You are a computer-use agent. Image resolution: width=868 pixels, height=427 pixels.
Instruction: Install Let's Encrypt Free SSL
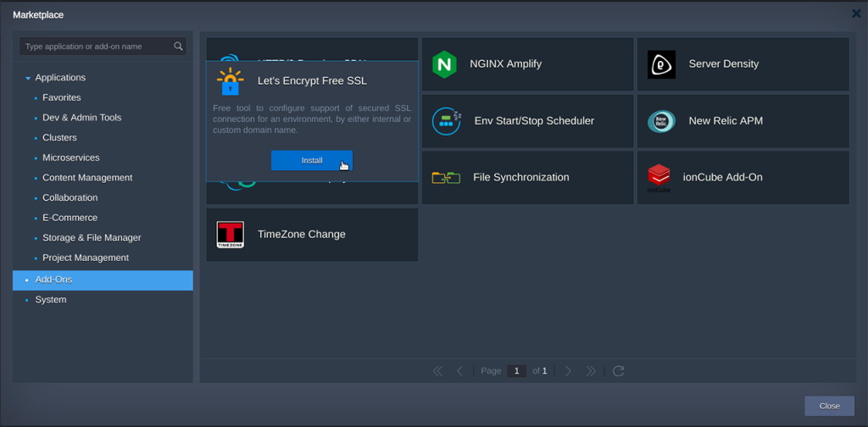(312, 160)
